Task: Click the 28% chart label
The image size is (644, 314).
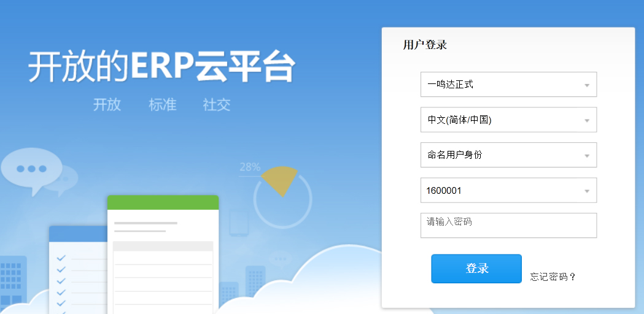Action: pyautogui.click(x=250, y=167)
